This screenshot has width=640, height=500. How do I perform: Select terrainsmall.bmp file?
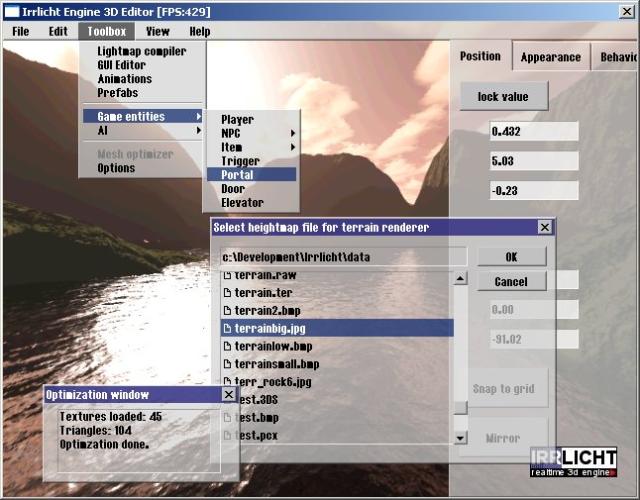[x=337, y=364]
